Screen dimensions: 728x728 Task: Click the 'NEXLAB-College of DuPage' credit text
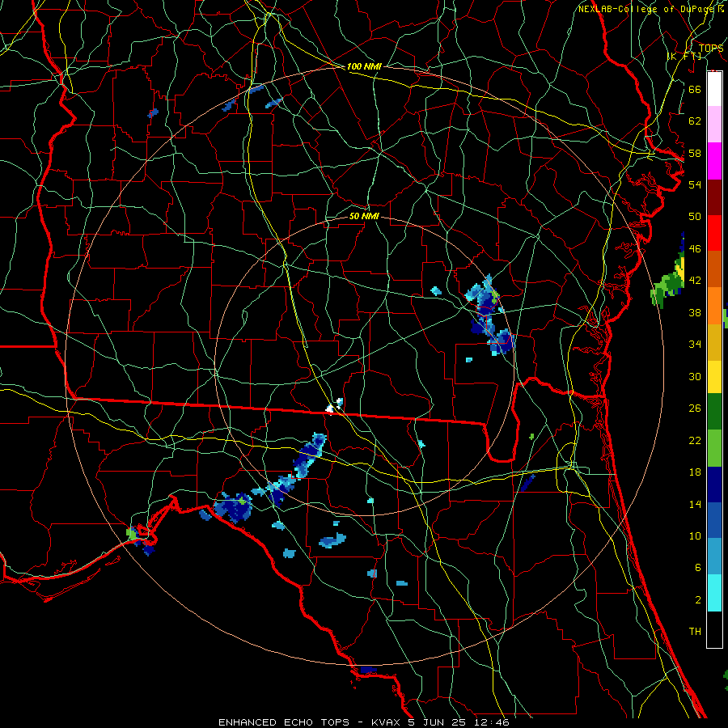(645, 9)
